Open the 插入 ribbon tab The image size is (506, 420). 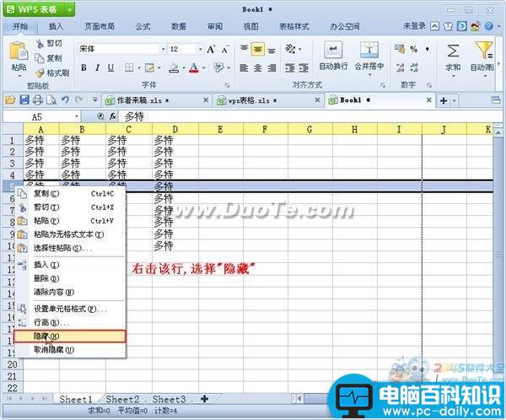(x=56, y=26)
